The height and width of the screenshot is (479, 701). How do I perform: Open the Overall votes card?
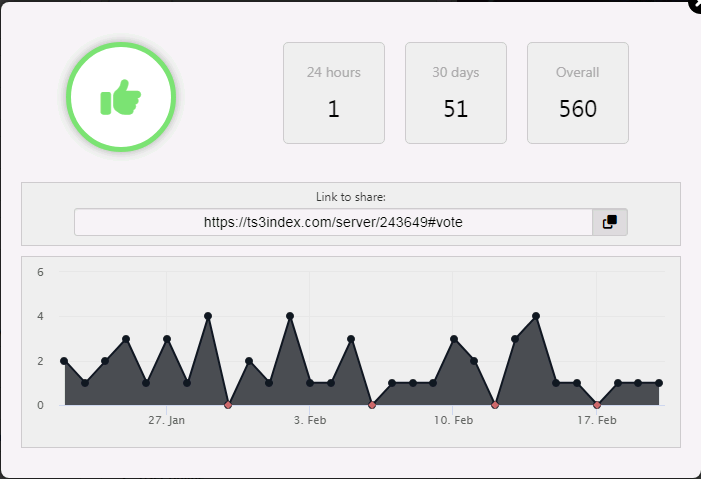[x=578, y=93]
